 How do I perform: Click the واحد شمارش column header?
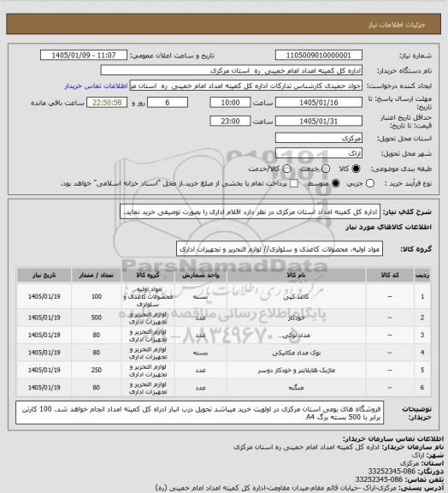point(201,275)
